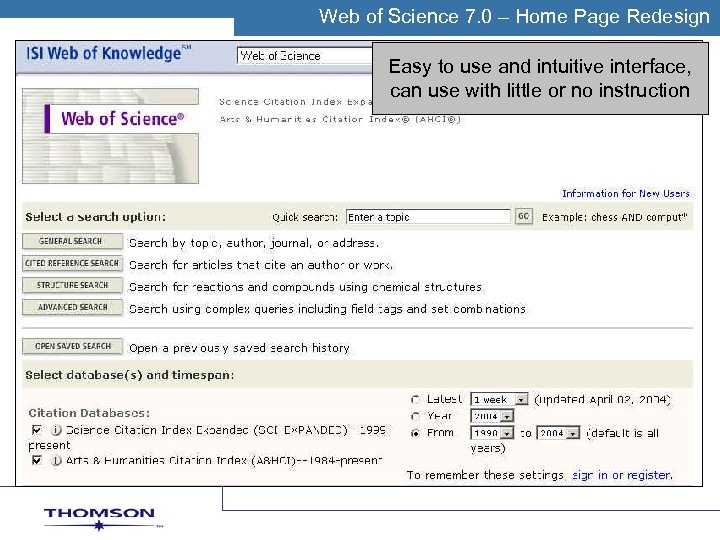This screenshot has width=720, height=540.
Task: Click the GO quick search button
Action: (523, 216)
